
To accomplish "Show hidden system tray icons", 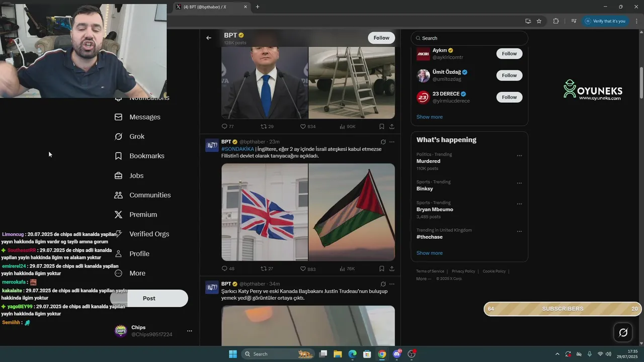I will (557, 354).
